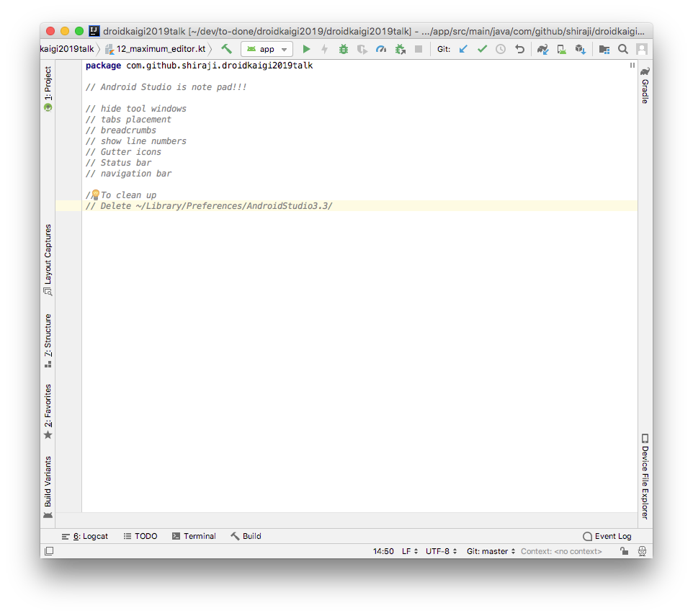Open the AVD Manager icon
The image size is (693, 616).
562,49
